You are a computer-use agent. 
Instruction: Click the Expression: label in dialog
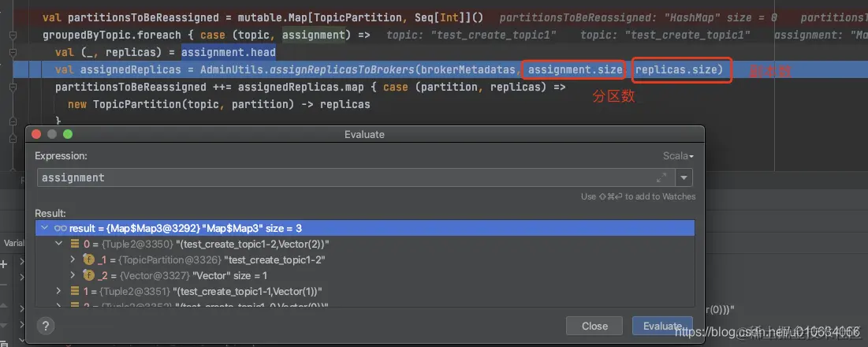click(x=61, y=156)
